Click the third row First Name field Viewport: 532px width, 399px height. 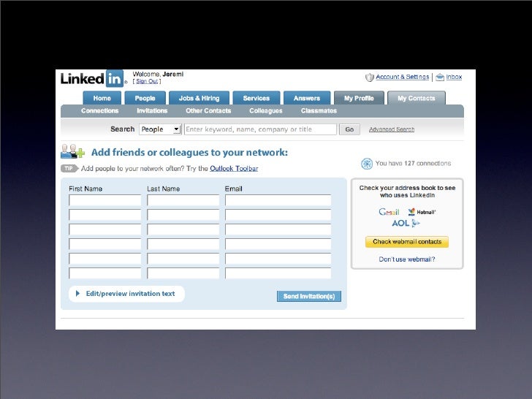tap(104, 229)
